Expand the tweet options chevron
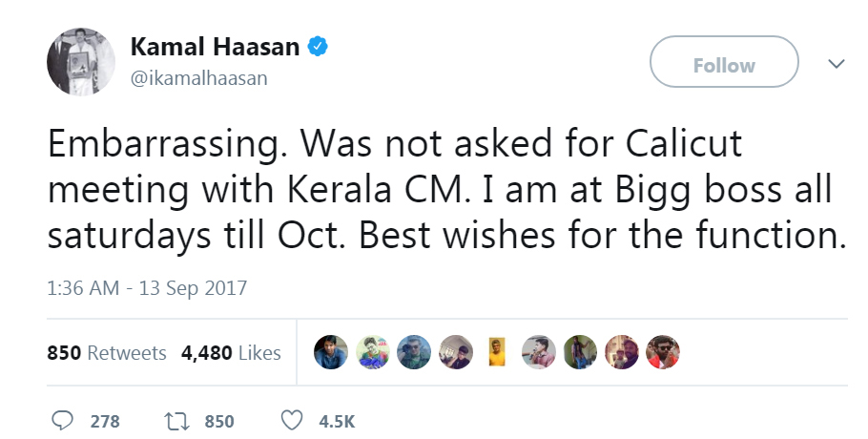The height and width of the screenshot is (439, 868). pyautogui.click(x=837, y=64)
